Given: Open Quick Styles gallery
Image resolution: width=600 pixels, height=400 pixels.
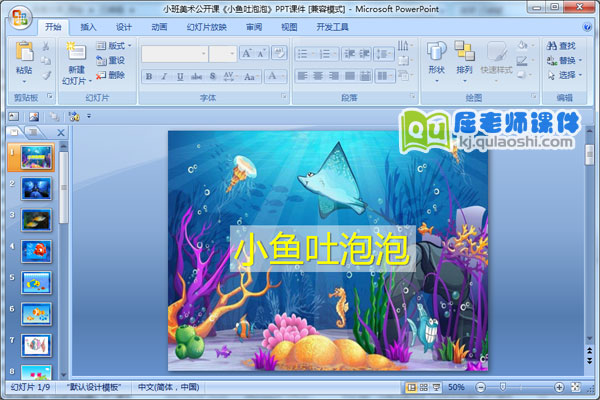Looking at the screenshot, I should click(x=496, y=61).
